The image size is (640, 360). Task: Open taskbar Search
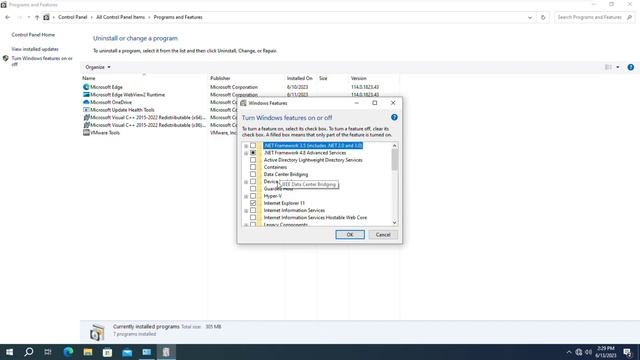point(29,352)
